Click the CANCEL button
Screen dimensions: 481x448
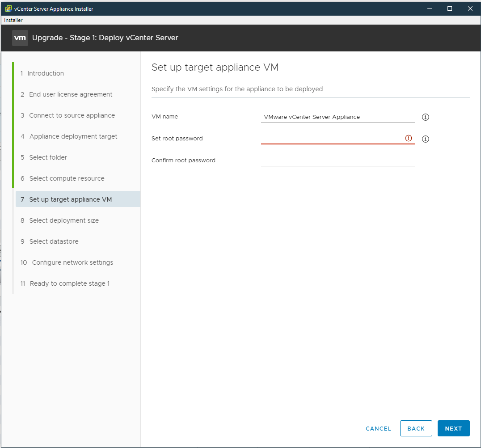tap(378, 428)
